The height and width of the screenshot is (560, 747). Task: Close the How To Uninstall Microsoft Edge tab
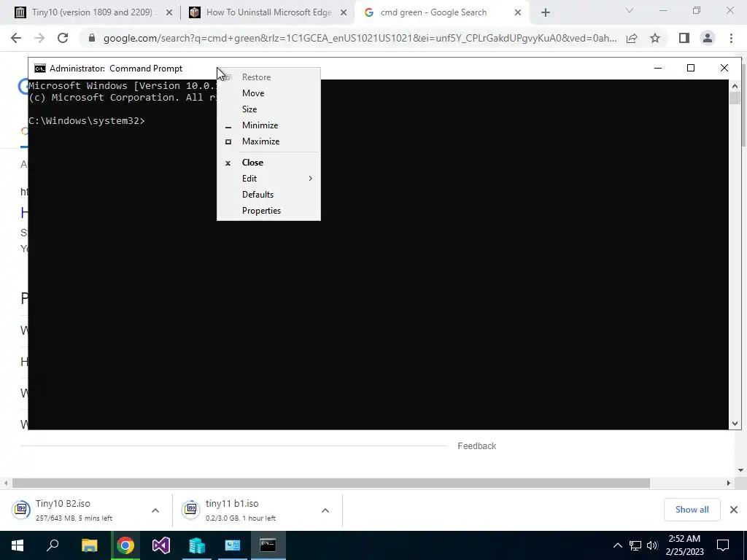click(x=344, y=13)
